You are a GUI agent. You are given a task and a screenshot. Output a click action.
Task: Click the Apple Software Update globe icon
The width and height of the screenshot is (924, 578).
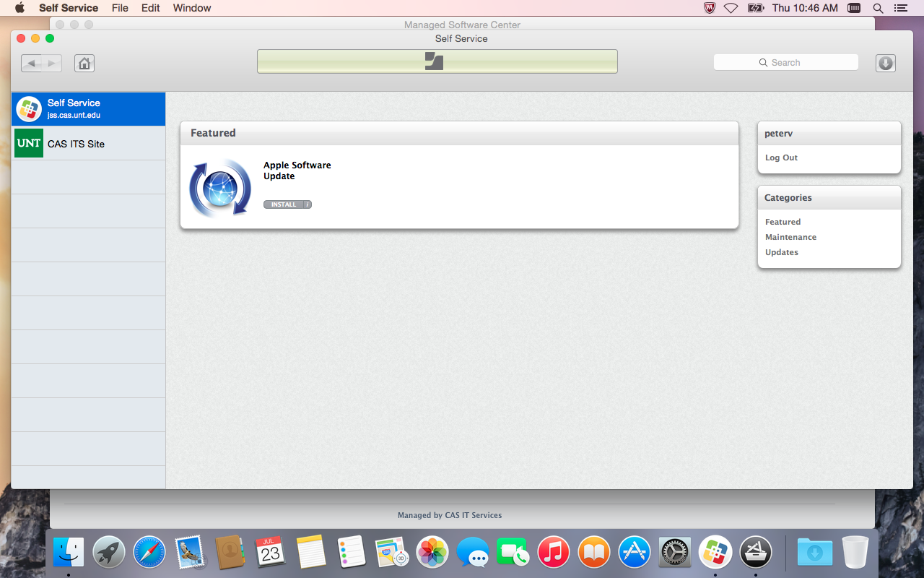[219, 188]
